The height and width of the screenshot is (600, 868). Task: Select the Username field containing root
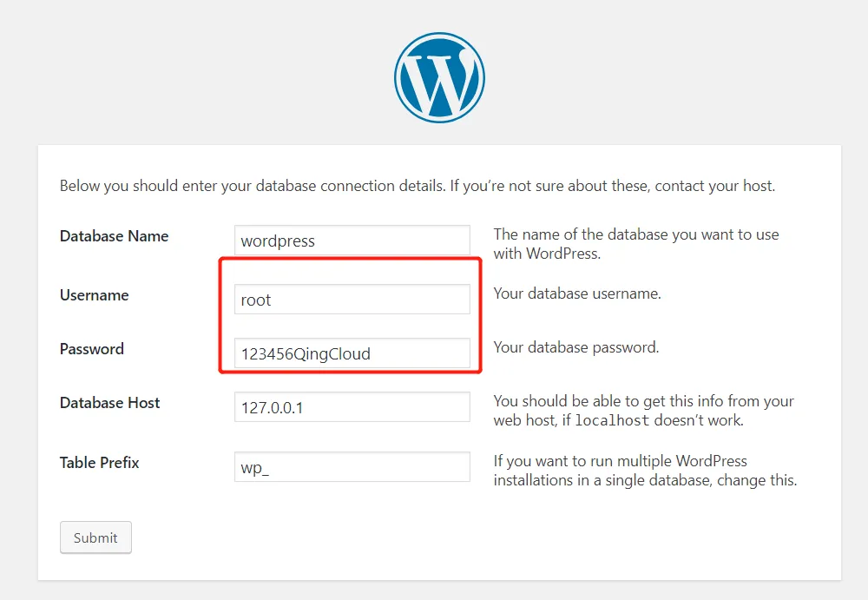[352, 299]
